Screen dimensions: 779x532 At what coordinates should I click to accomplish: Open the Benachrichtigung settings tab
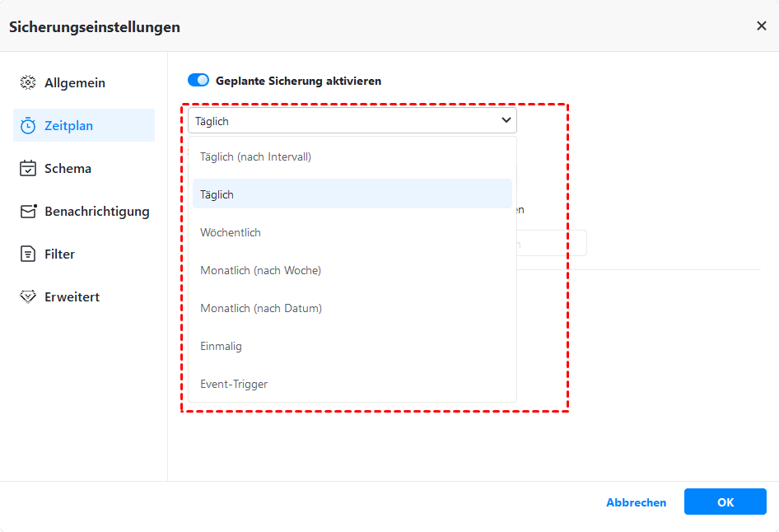96,212
